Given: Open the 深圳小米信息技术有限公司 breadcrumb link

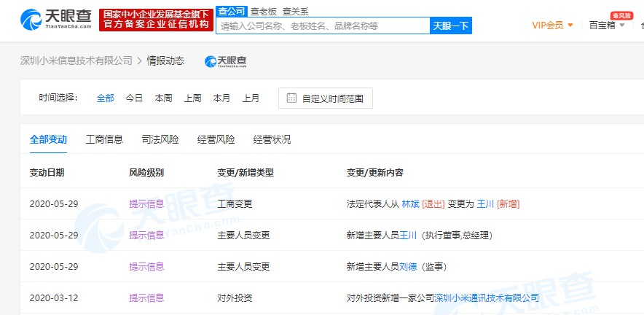Looking at the screenshot, I should tap(76, 61).
